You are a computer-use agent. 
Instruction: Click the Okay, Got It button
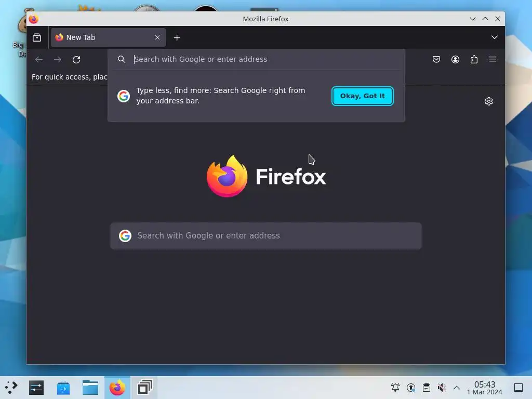[x=362, y=96]
